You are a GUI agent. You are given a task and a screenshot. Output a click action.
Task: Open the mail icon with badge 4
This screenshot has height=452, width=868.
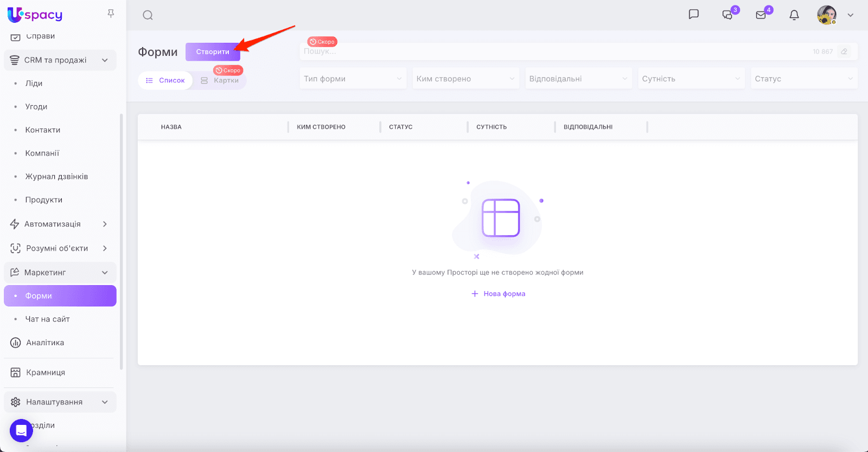click(x=761, y=15)
